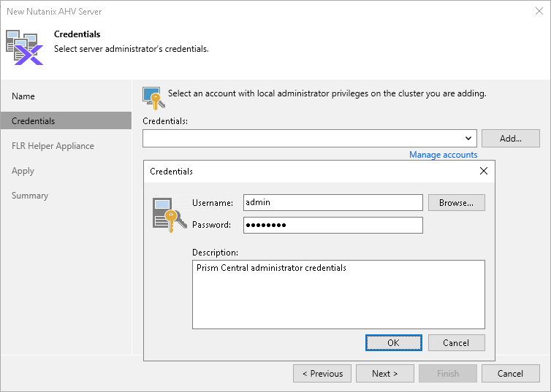Click the Description text area
The image size is (551, 392).
(338, 294)
